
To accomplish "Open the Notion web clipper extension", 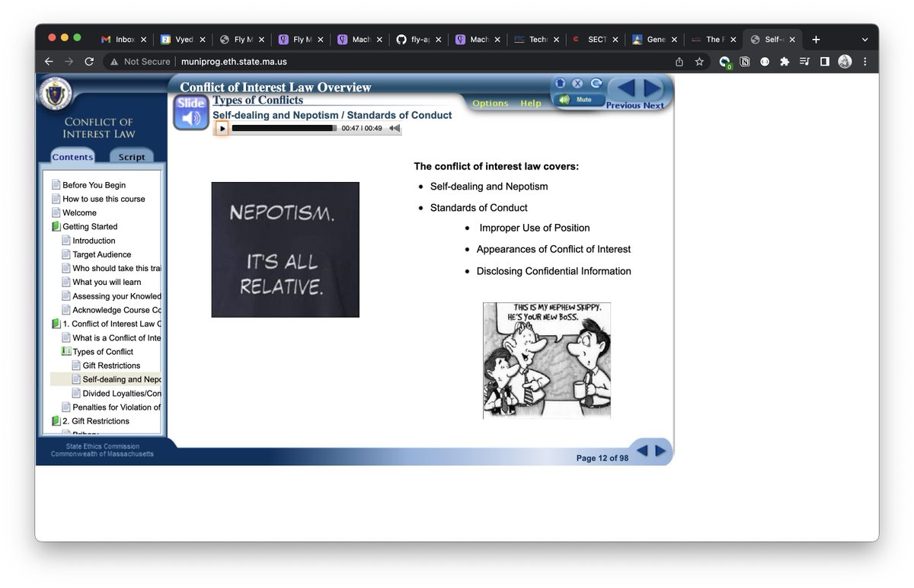I will tap(745, 62).
